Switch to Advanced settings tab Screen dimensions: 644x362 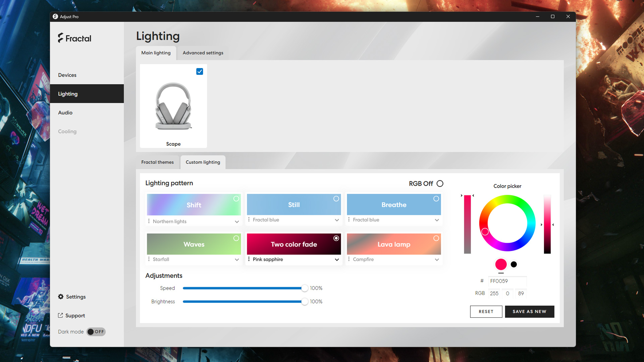(203, 53)
